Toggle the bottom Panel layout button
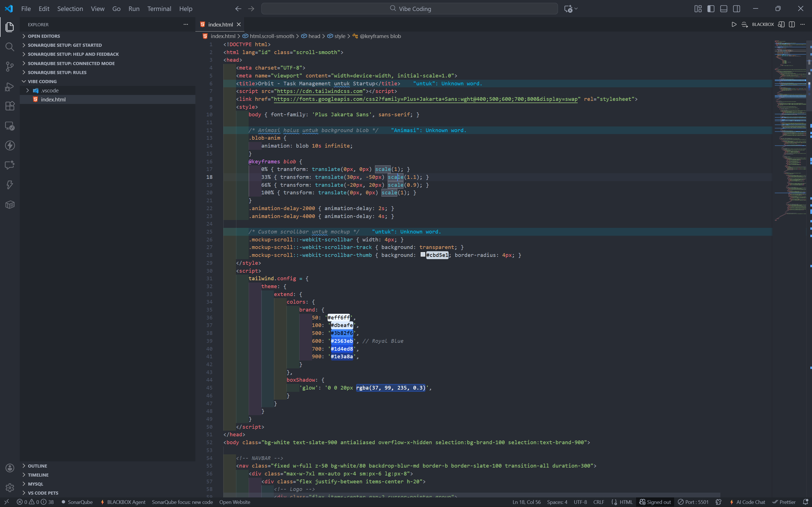 [x=723, y=9]
